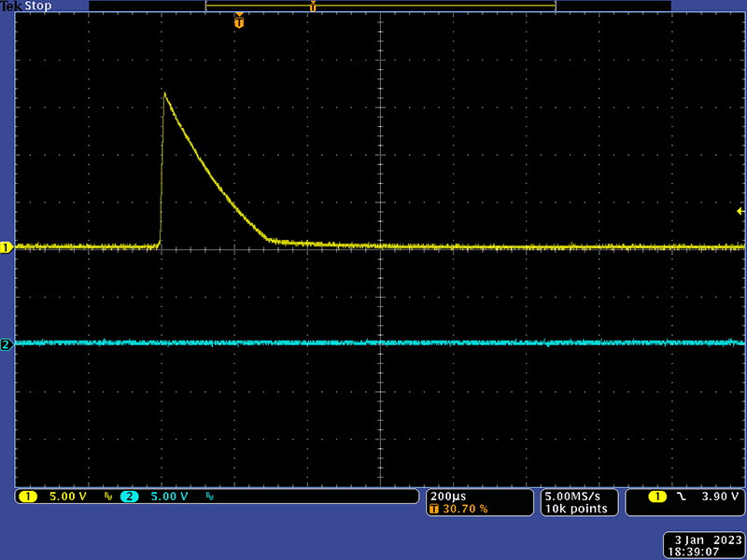Viewport: 747px width, 560px height.
Task: Click the orange 30.70 % trigger position readout
Action: pos(462,509)
